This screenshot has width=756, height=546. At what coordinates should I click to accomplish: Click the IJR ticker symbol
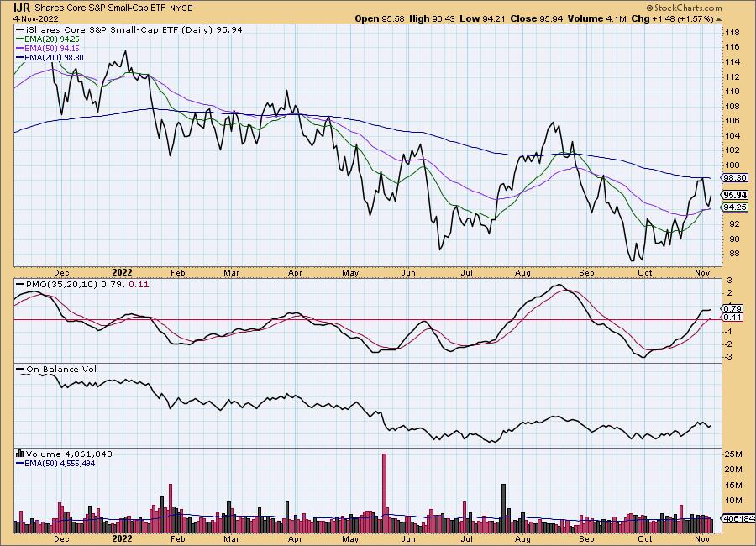(22, 8)
